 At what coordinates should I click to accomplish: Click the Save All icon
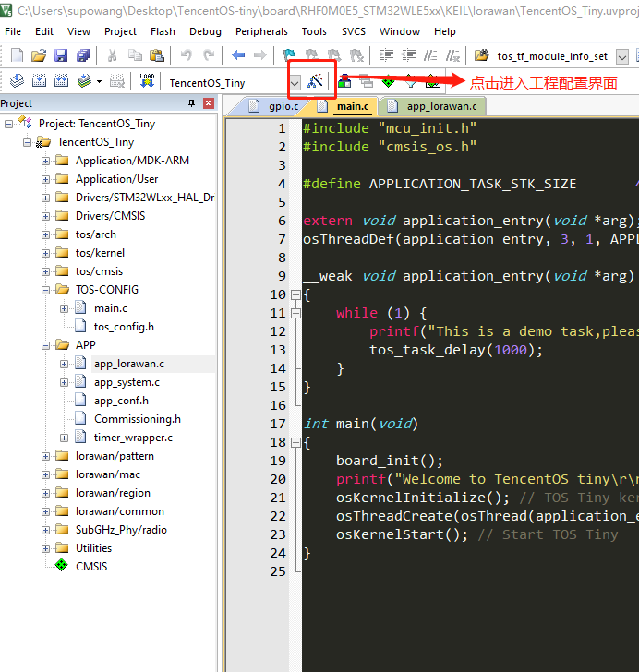83,55
